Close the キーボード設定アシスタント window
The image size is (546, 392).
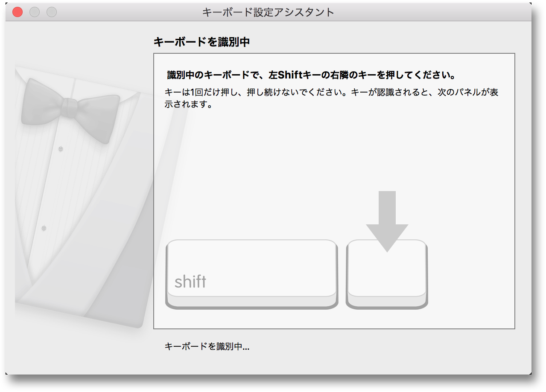[18, 12]
